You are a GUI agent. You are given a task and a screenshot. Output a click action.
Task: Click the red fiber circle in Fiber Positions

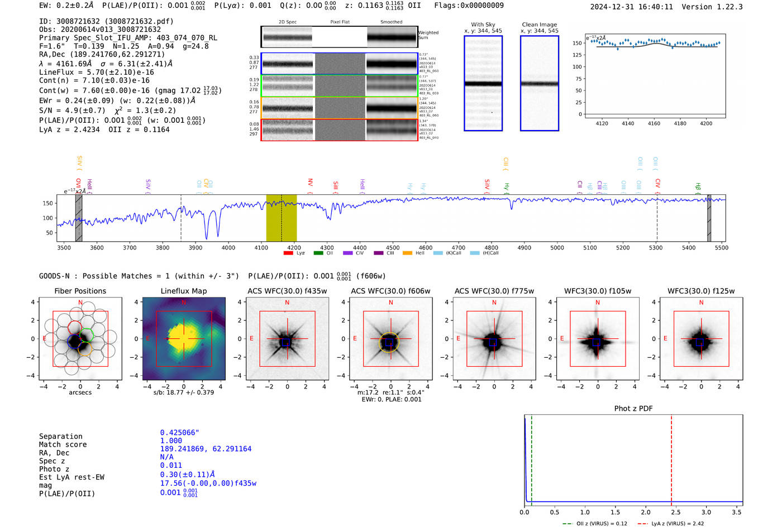pos(75,328)
